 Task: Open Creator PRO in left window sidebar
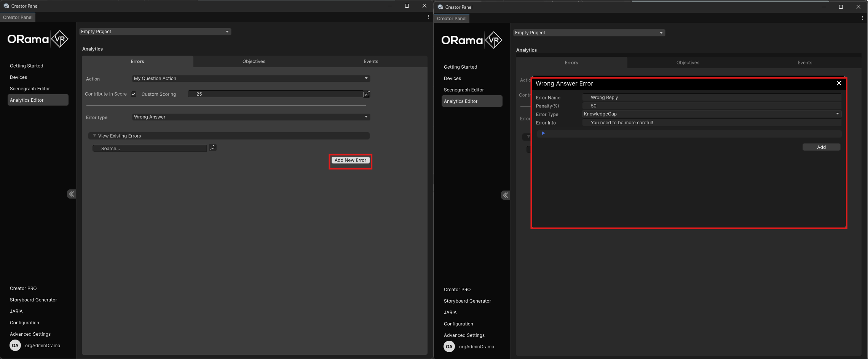click(23, 288)
